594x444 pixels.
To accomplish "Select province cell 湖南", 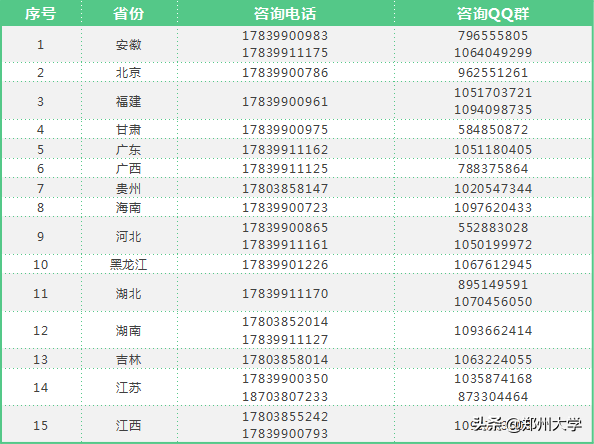I will coord(128,331).
